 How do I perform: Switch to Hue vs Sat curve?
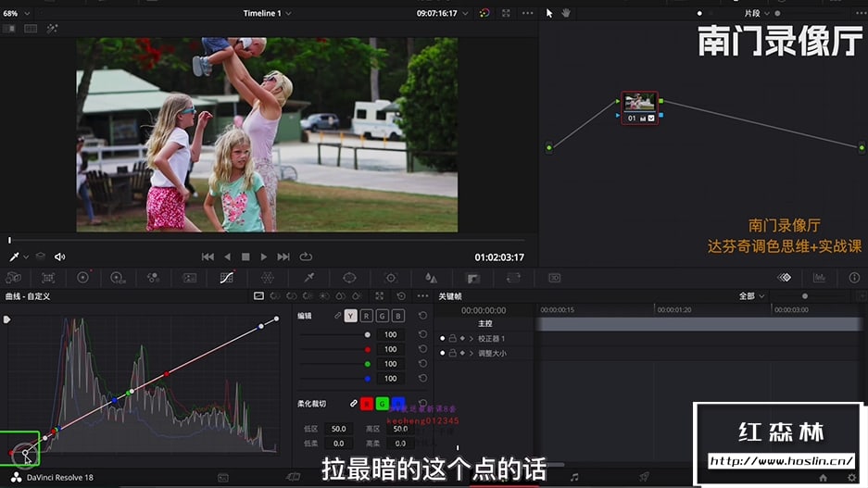(292, 296)
